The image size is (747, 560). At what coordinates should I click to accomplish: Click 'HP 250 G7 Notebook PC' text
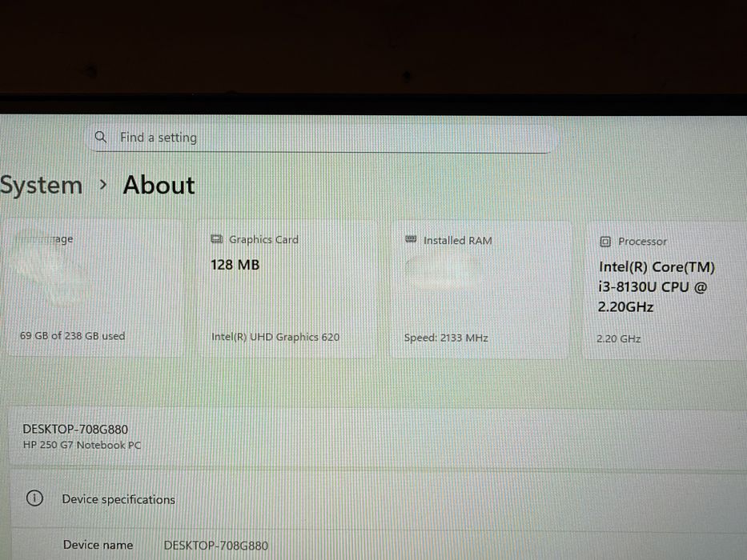(82, 446)
